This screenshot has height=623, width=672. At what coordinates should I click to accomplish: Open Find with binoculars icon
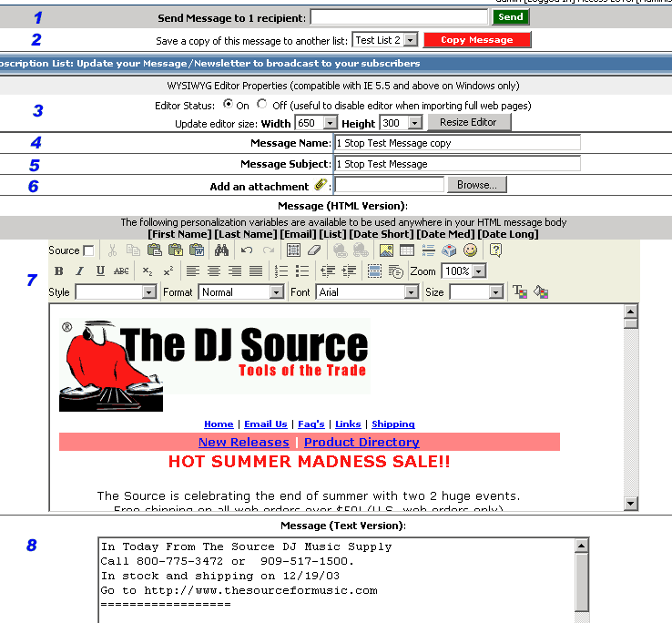coord(221,250)
